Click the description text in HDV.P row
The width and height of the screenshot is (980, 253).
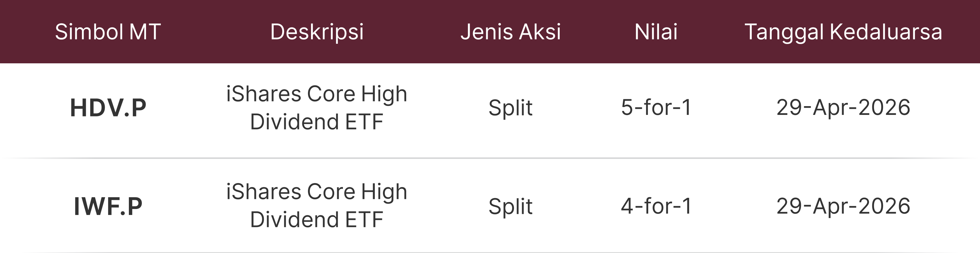317,108
